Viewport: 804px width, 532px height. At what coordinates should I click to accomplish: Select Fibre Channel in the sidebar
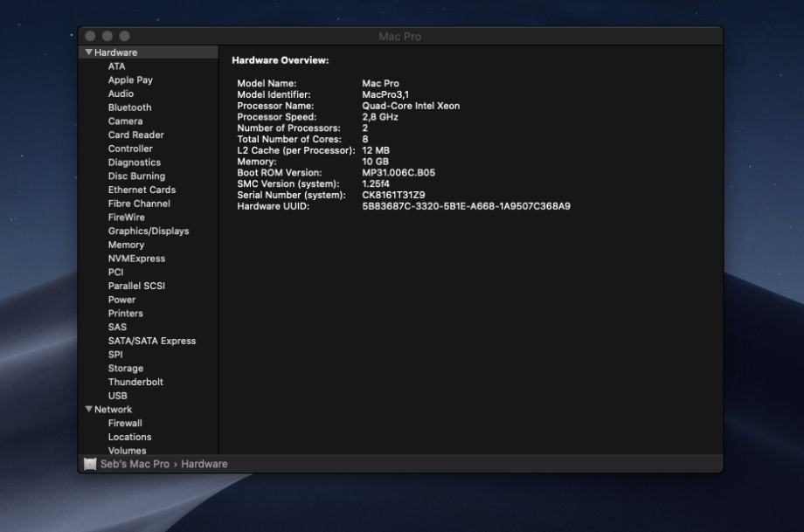coord(139,204)
